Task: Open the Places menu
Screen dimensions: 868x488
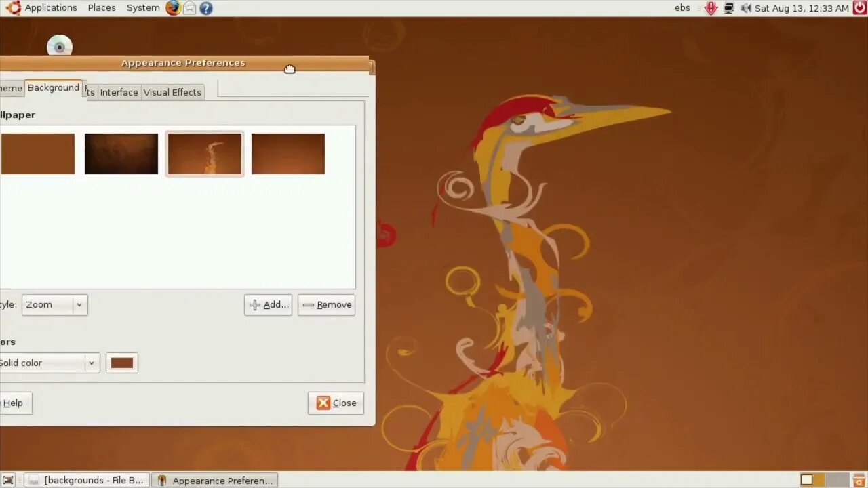Action: (x=102, y=8)
